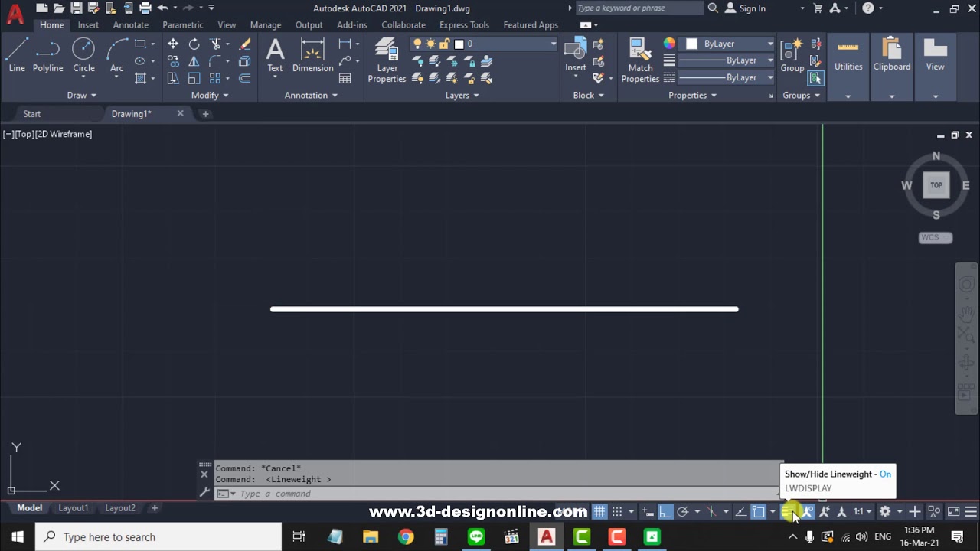The width and height of the screenshot is (980, 551).
Task: Toggle Show/Hide Lineweight button
Action: coord(788,511)
